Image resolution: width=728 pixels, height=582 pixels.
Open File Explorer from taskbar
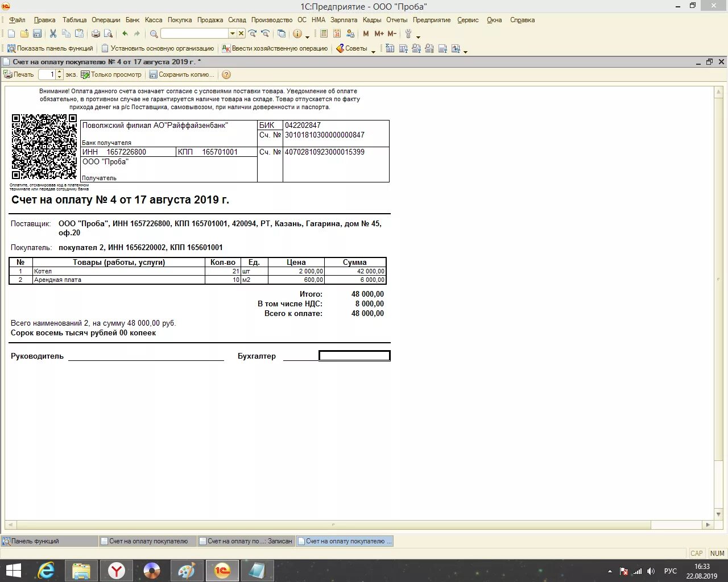coord(81,571)
